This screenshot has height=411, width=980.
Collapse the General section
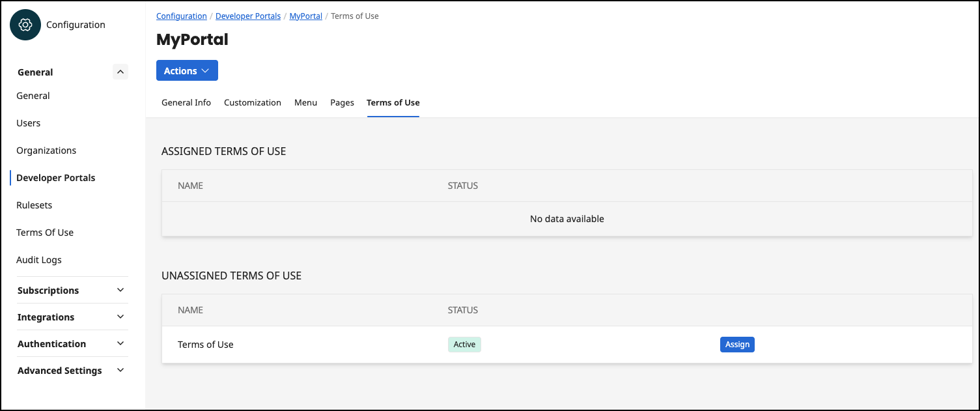pyautogui.click(x=120, y=72)
